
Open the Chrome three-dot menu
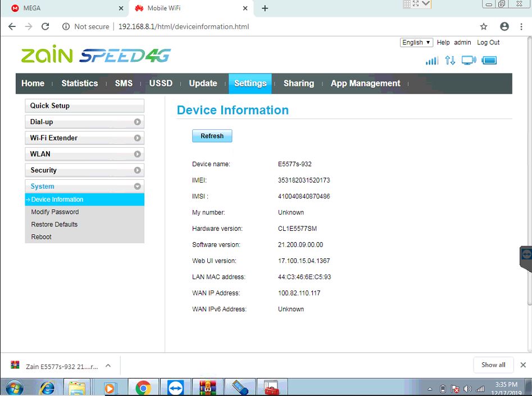[521, 26]
